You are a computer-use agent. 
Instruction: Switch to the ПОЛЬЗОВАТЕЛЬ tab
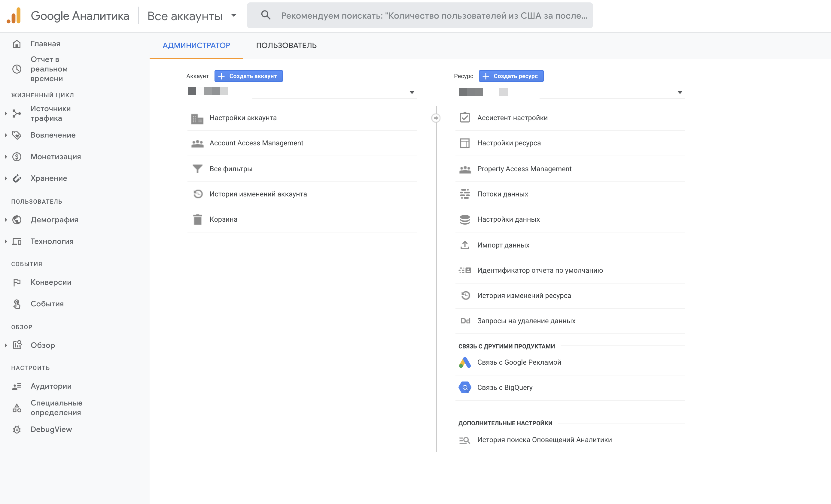286,46
